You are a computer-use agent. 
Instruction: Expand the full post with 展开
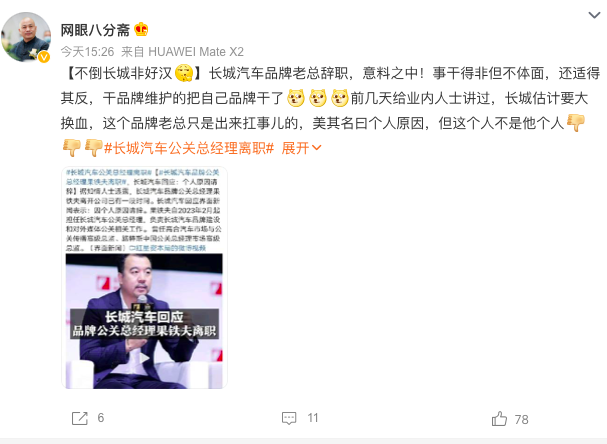point(295,148)
